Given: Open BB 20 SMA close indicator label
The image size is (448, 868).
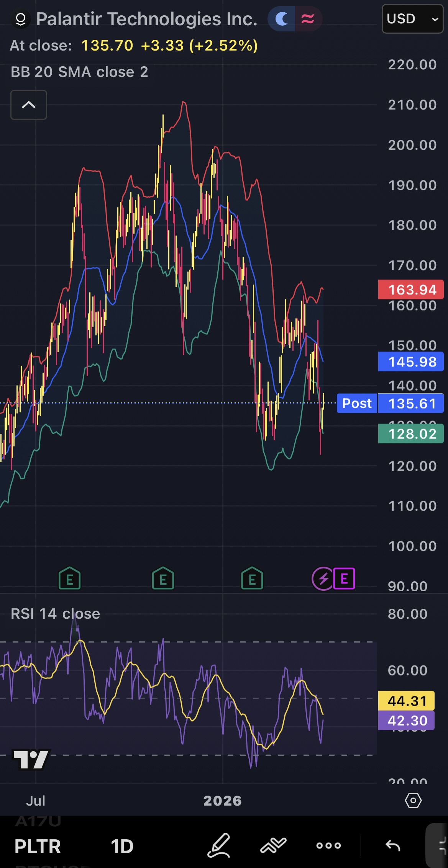Looking at the screenshot, I should pos(79,72).
